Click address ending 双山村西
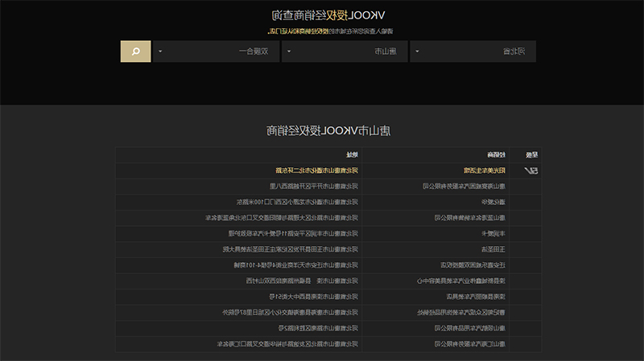 (302, 281)
